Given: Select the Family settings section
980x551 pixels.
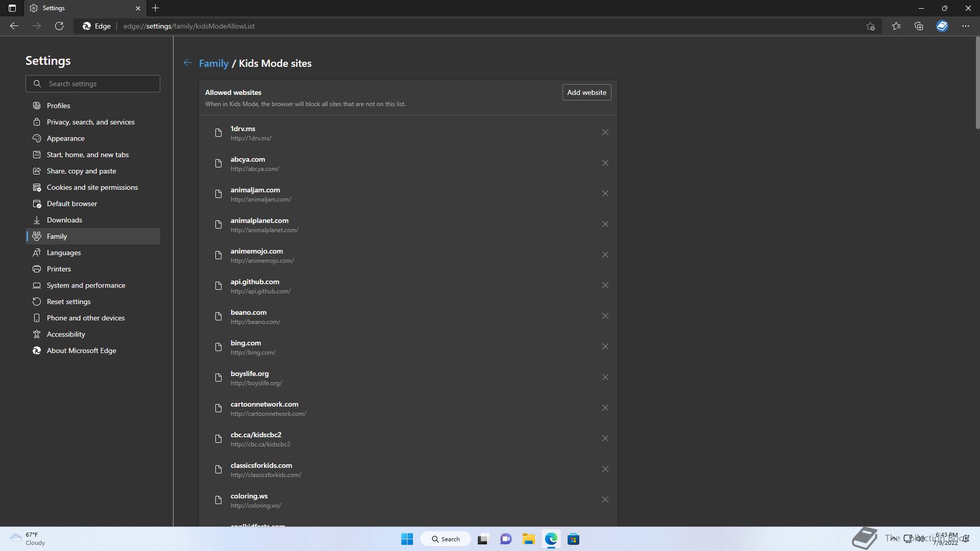Looking at the screenshot, I should click(x=93, y=236).
